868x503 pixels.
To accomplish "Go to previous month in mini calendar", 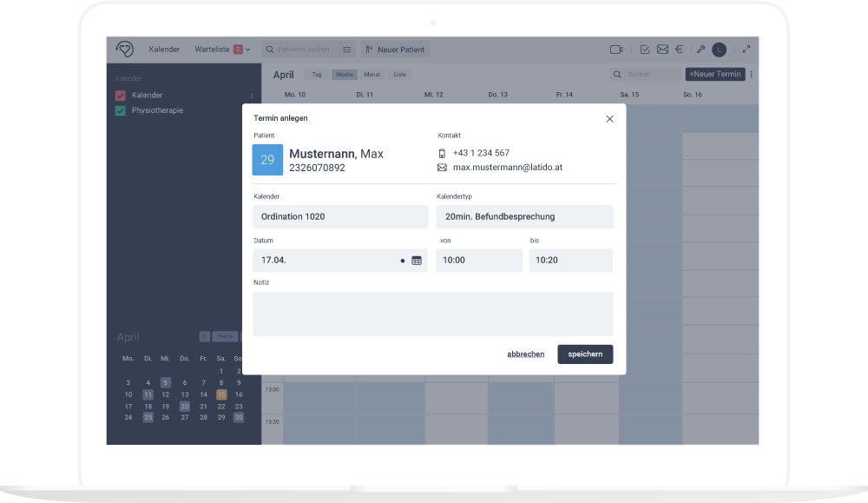I will [x=204, y=336].
